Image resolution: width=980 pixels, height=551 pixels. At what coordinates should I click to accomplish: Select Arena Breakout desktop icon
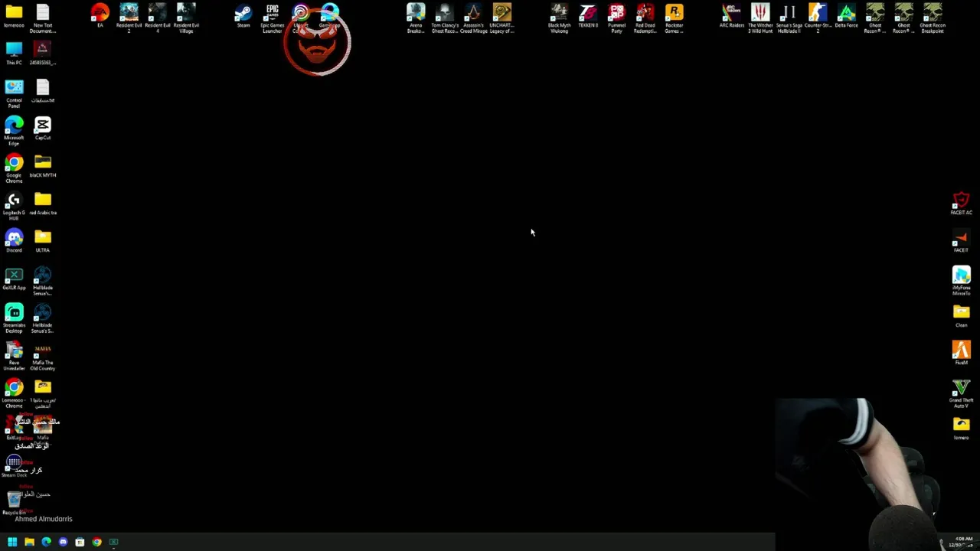(x=416, y=17)
